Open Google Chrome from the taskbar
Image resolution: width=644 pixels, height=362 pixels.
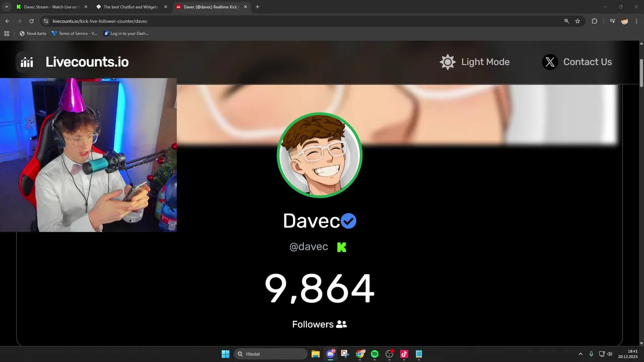[x=360, y=354]
